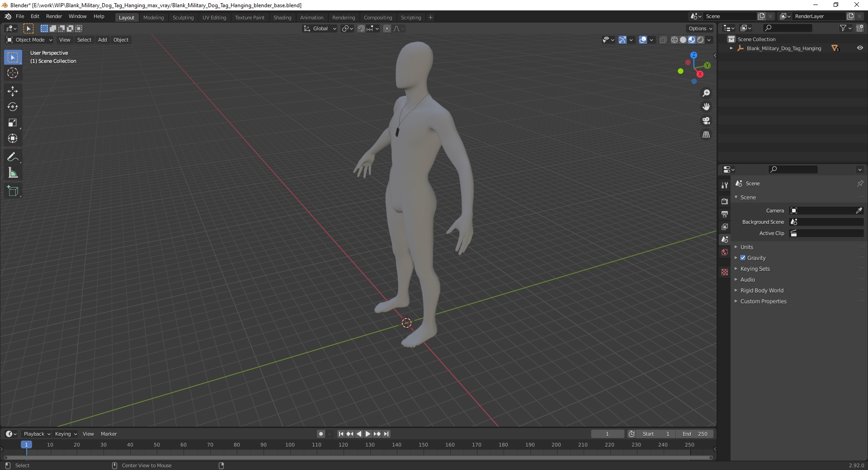This screenshot has height=470, width=868.
Task: Select the Measure tool
Action: (x=13, y=173)
